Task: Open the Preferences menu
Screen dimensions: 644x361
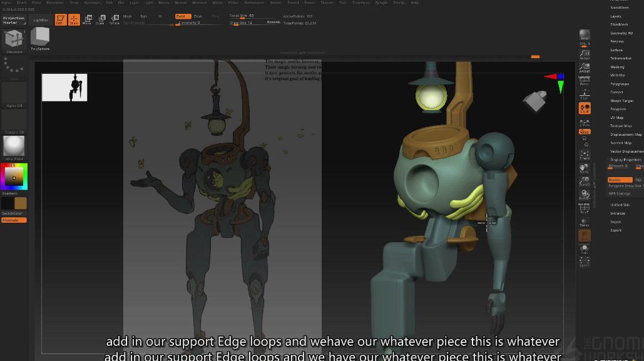Action: tap(254, 3)
